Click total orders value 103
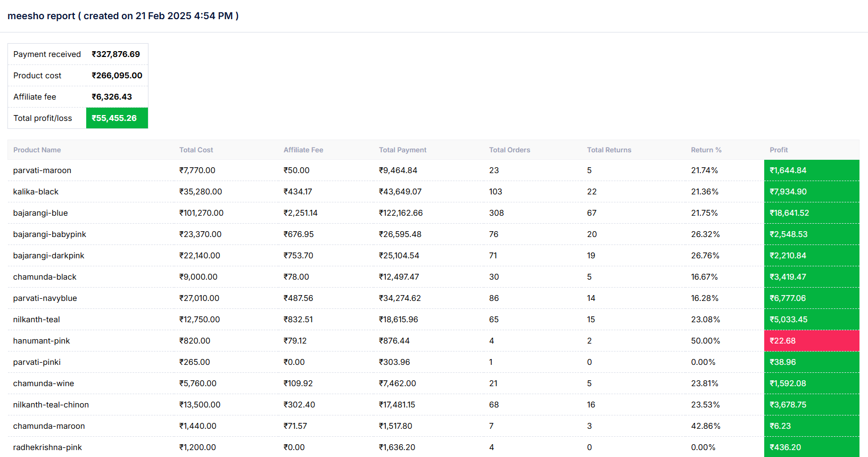This screenshot has width=868, height=457. point(495,192)
